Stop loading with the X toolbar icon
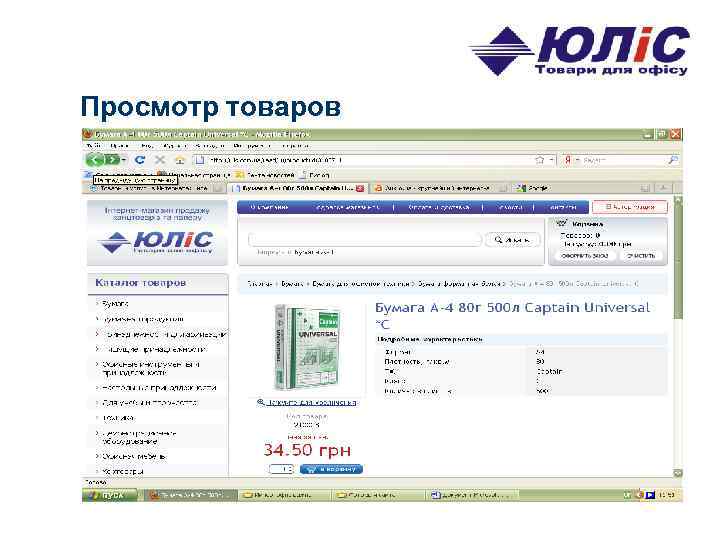Screen dimensions: 720x540 (160, 160)
